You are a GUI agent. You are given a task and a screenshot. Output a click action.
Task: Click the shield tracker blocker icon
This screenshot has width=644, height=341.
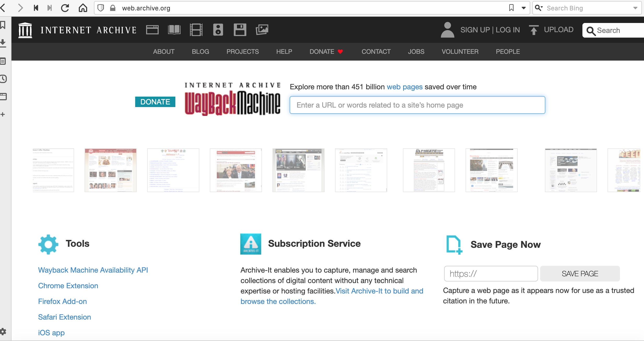click(101, 8)
